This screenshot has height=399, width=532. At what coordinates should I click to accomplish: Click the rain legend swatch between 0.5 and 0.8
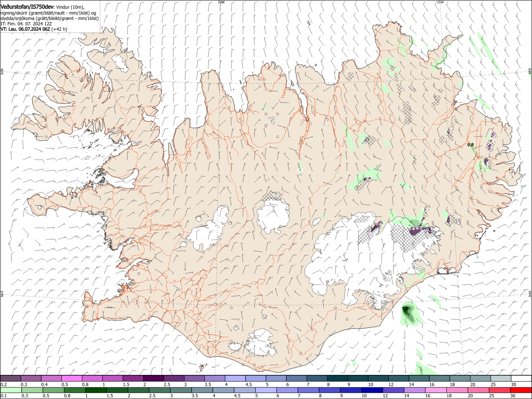pos(53,390)
